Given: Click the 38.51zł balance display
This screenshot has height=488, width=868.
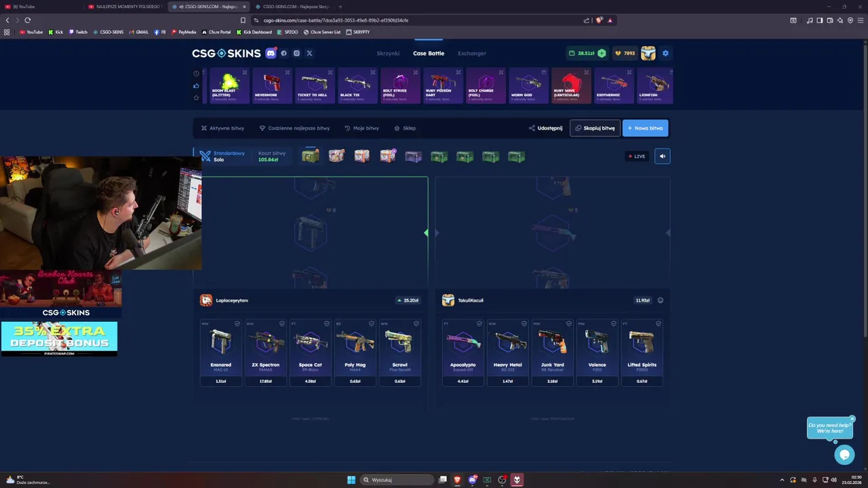Looking at the screenshot, I should click(582, 53).
